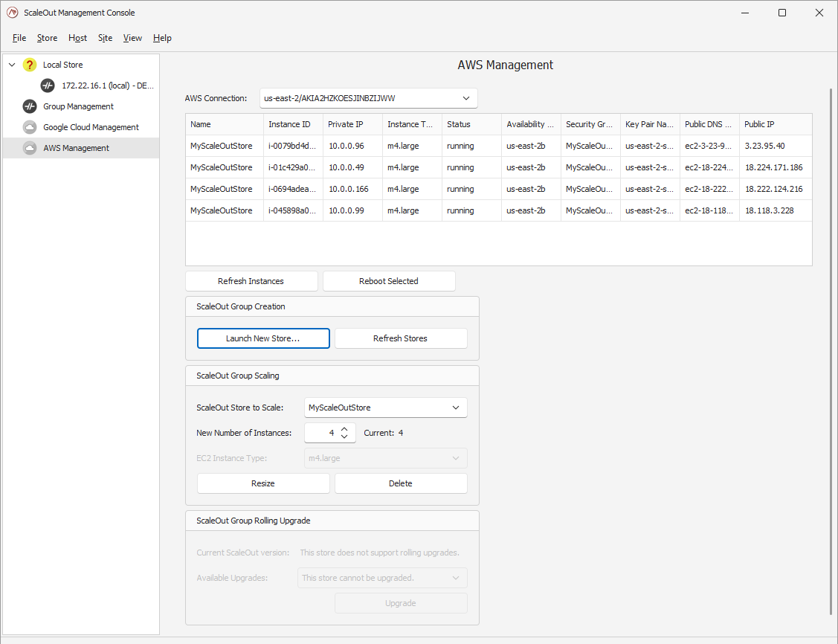Screen dimensions: 838x644
Task: Click public IP 18.224.171.186
Action: click(774, 167)
